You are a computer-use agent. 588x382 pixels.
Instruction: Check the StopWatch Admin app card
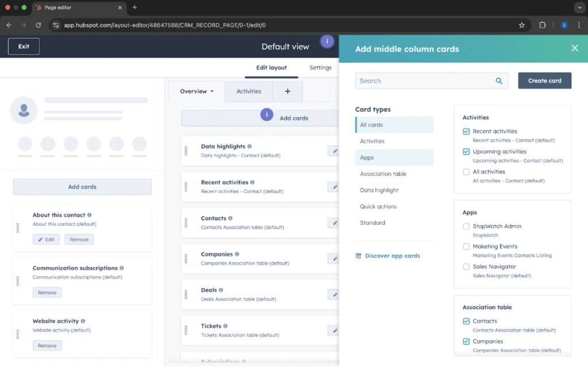(x=466, y=226)
